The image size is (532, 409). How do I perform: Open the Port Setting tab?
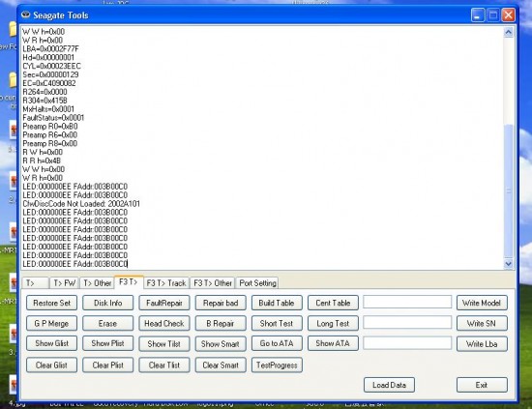tap(257, 283)
